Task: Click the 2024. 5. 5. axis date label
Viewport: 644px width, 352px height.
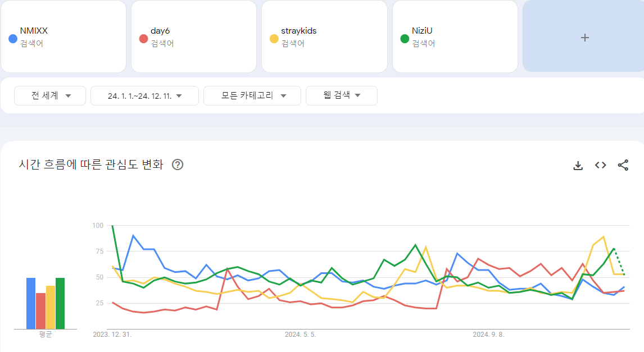Action: click(x=300, y=335)
